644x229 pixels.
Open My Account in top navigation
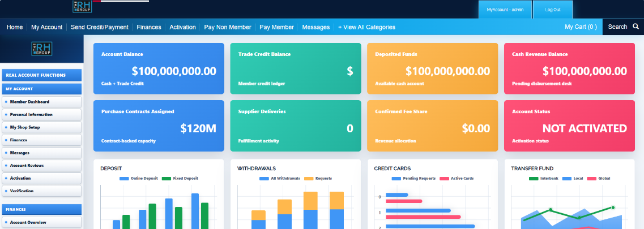(x=47, y=27)
